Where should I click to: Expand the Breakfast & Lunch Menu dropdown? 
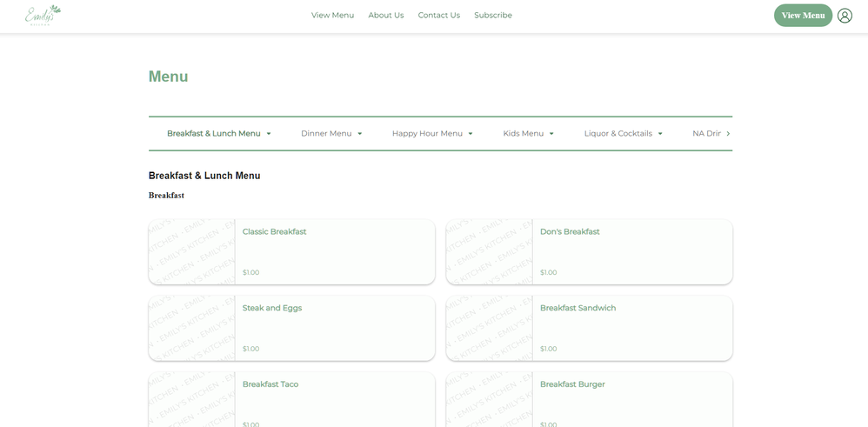pos(219,134)
